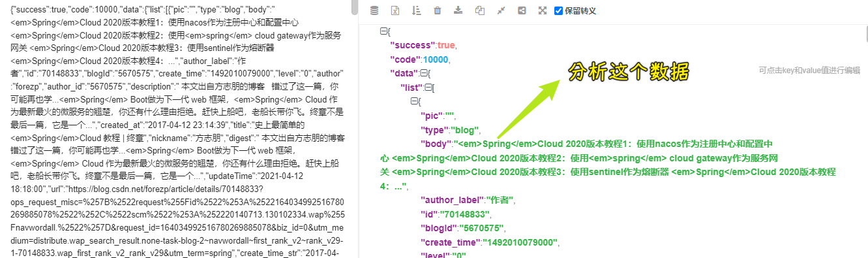
Task: Click the hint text 可点击key和value值进行编辑
Action: click(x=809, y=71)
